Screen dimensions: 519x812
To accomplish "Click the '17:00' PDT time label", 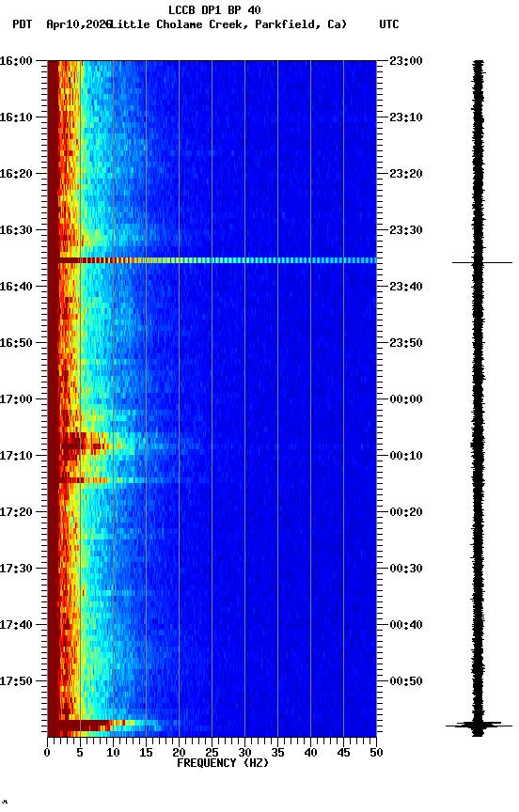I will tap(16, 399).
